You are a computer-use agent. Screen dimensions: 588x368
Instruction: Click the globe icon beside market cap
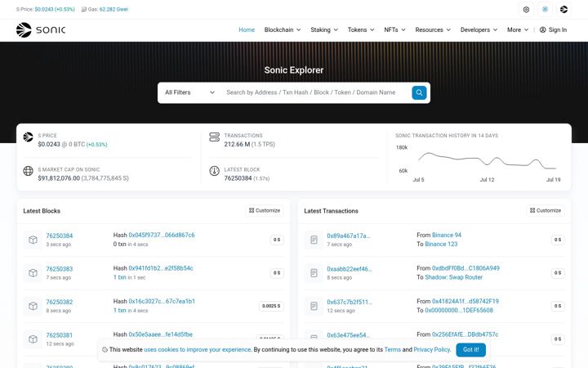[x=28, y=171]
